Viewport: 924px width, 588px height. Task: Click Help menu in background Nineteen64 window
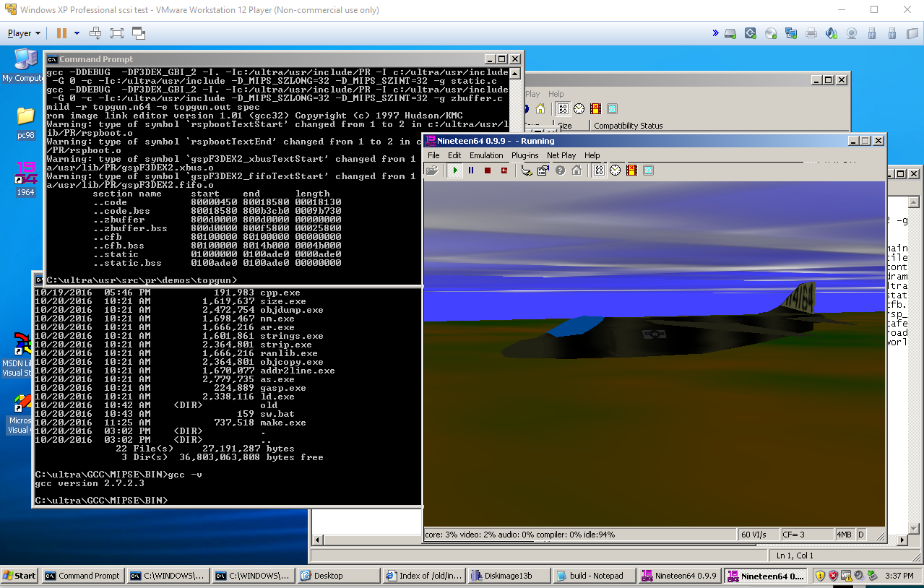point(556,94)
